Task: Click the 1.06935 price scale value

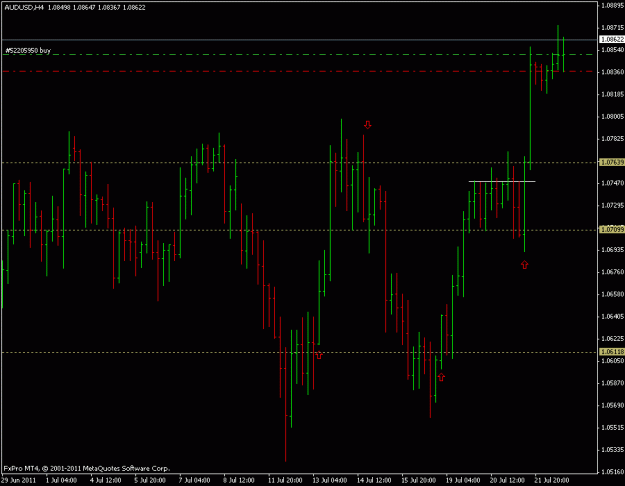Action: (x=612, y=250)
